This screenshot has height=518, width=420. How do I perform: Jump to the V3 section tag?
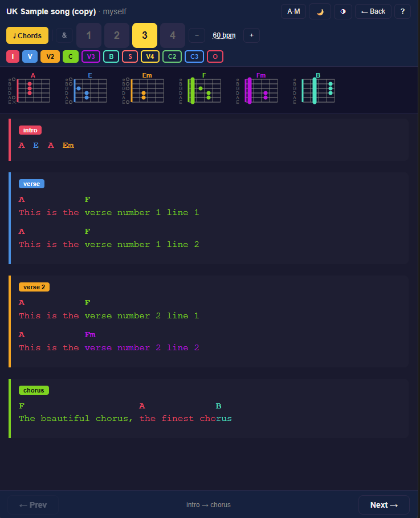91,56
